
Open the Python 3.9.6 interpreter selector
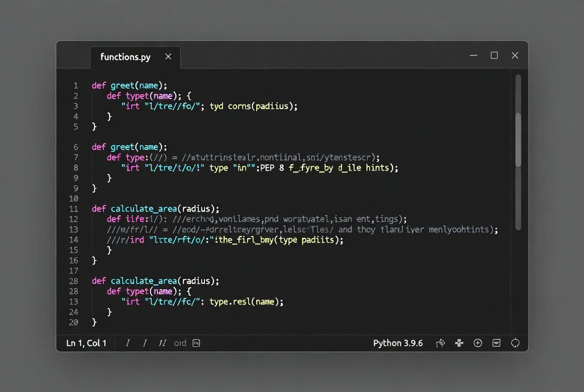point(398,343)
